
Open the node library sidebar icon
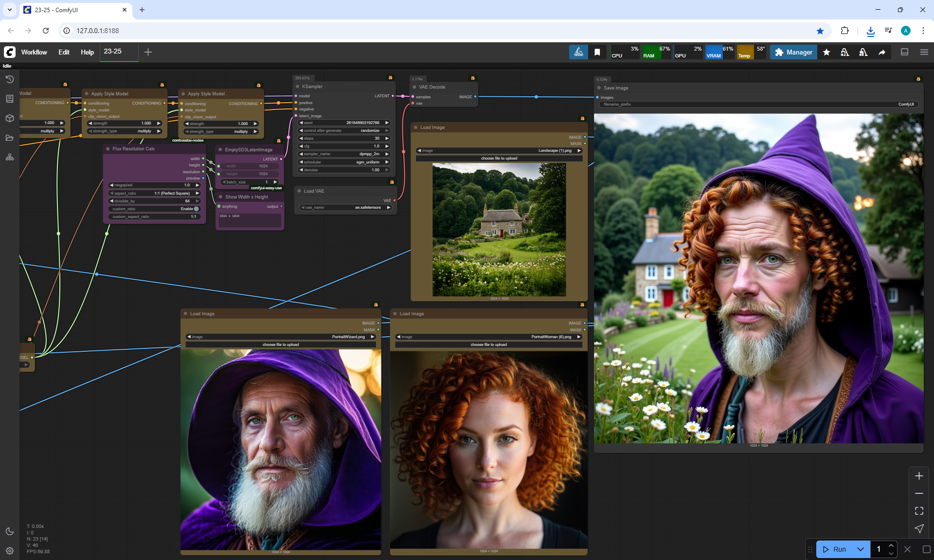[9, 99]
